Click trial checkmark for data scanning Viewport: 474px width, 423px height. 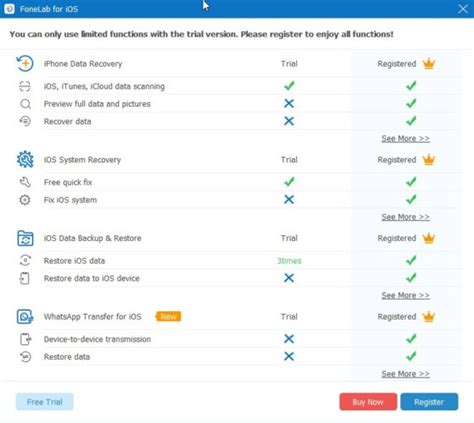pyautogui.click(x=289, y=86)
